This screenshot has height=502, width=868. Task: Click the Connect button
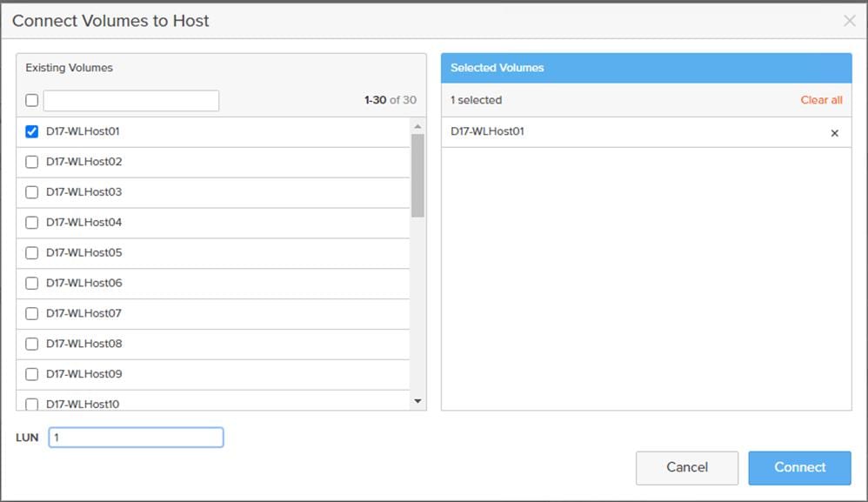click(x=799, y=467)
